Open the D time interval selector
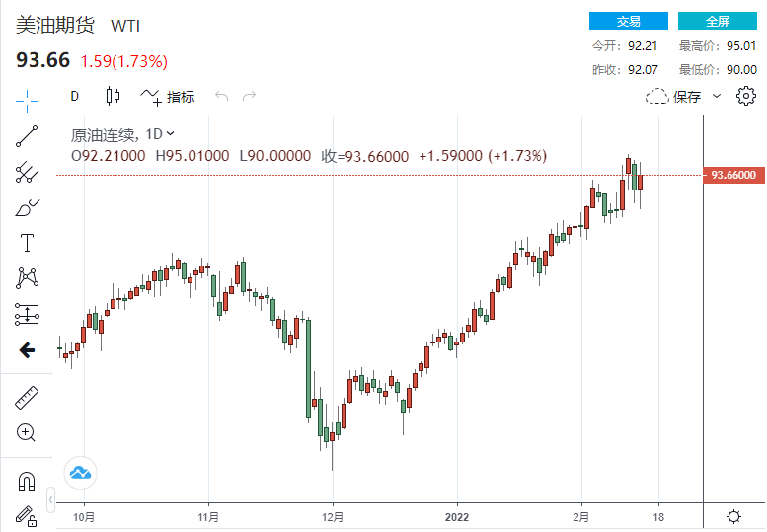This screenshot has width=767, height=532. pos(74,97)
